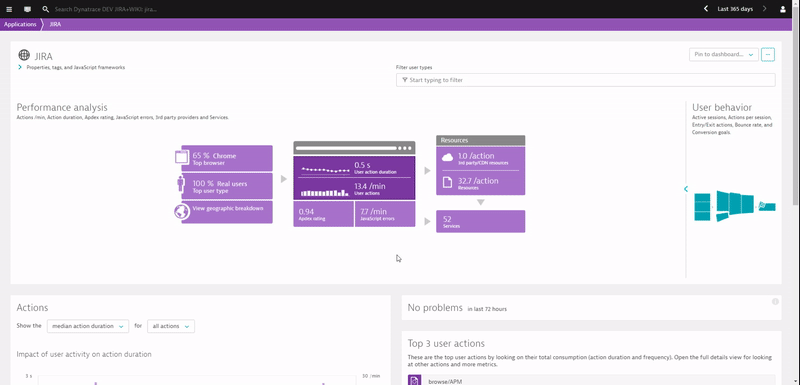The width and height of the screenshot is (800, 385).
Task: Click the Filter user types field
Action: tap(585, 80)
